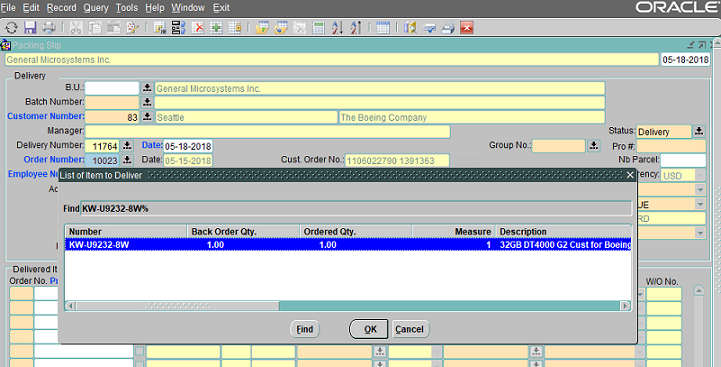This screenshot has width=721, height=367.
Task: Click the Description column header
Action: tap(563, 232)
